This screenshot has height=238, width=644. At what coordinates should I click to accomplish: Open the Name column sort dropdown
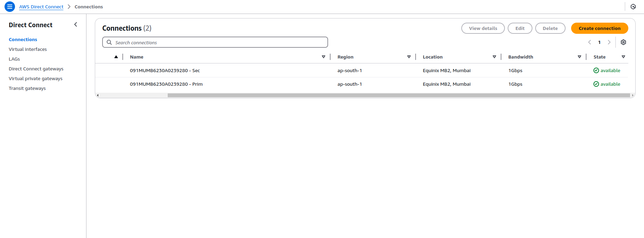(324, 57)
